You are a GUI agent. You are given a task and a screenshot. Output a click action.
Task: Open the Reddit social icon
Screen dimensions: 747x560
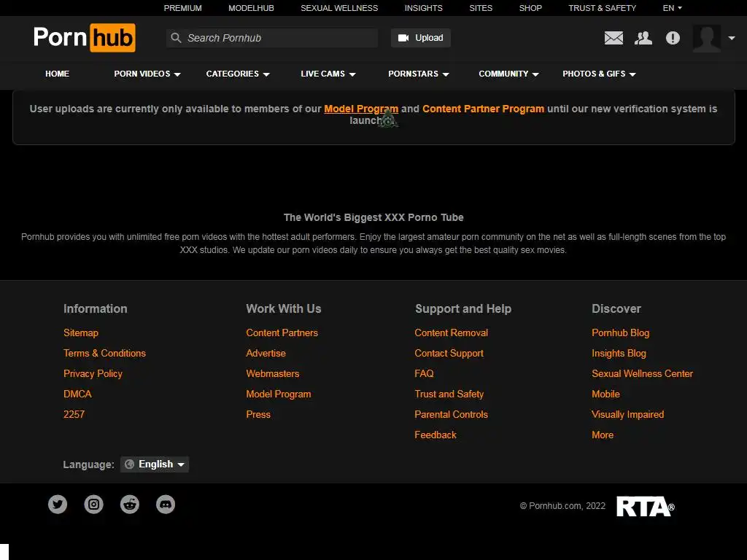130,505
